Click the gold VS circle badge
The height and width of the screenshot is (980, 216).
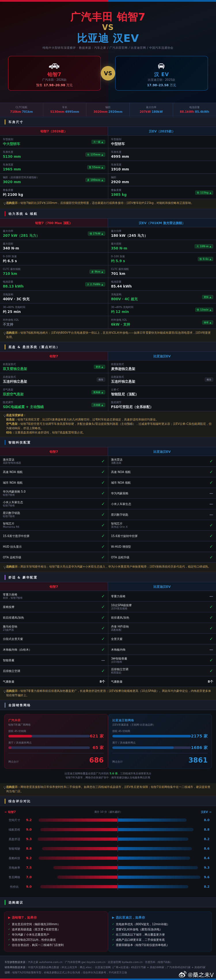coord(108,74)
